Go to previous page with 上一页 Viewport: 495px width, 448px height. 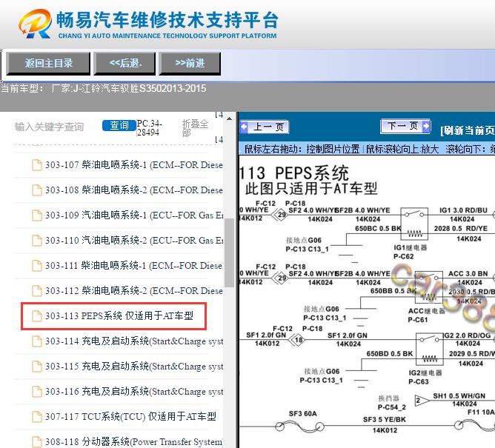(265, 127)
